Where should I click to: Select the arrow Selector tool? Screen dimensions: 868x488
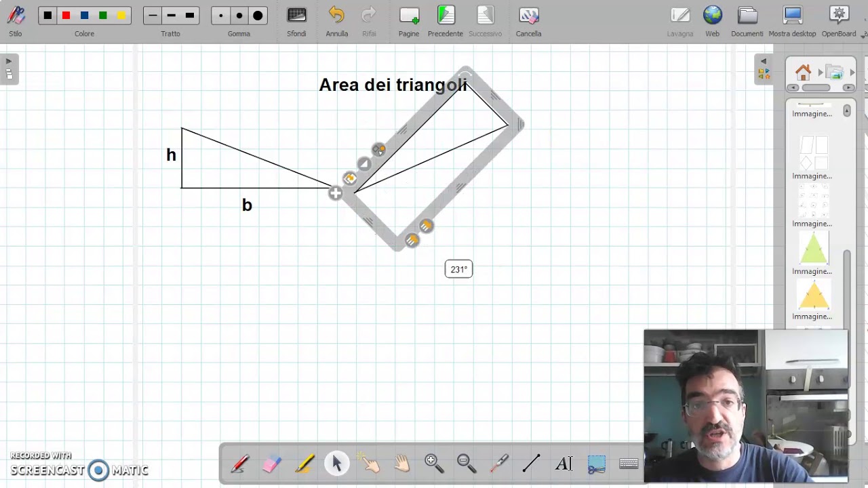click(x=337, y=464)
